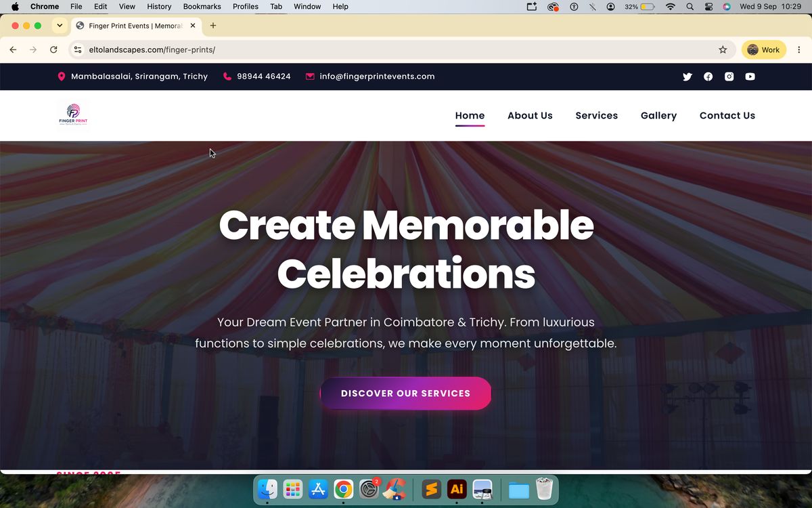812x508 pixels.
Task: Click the envelope email icon
Action: [310, 77]
